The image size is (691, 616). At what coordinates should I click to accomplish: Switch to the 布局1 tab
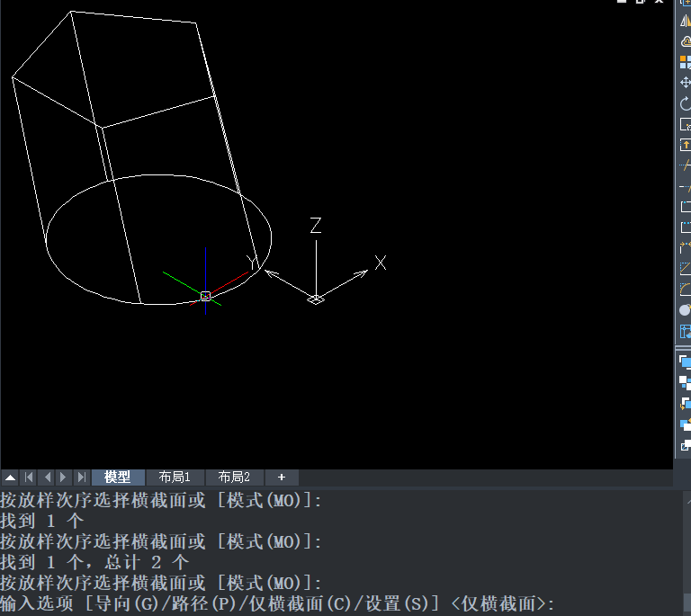[175, 478]
